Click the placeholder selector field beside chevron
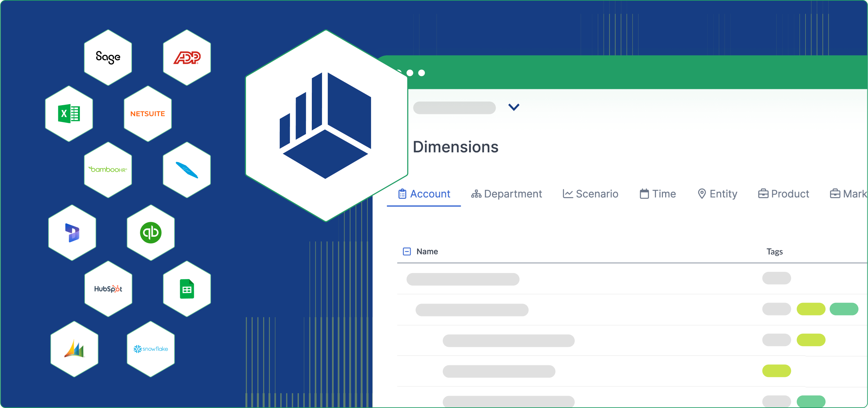 (x=454, y=108)
